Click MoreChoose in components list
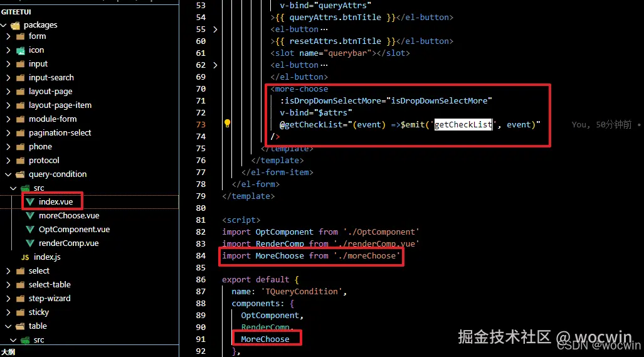 click(x=265, y=339)
